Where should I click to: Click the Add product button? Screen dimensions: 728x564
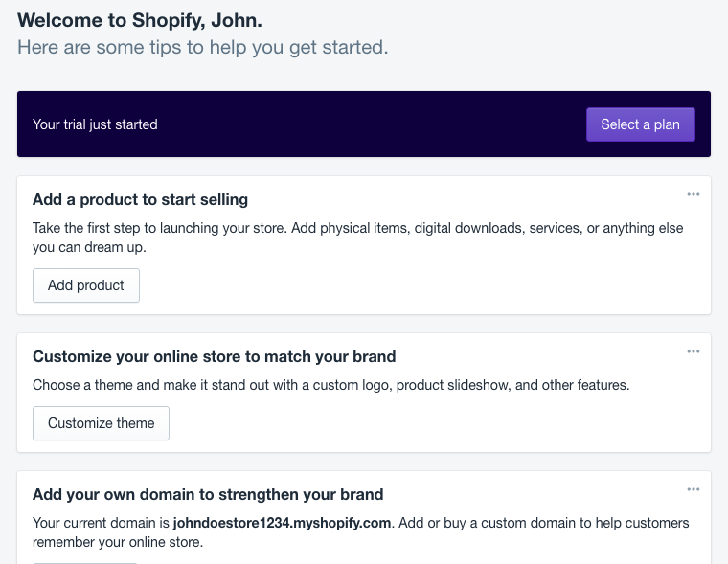pyautogui.click(x=86, y=285)
